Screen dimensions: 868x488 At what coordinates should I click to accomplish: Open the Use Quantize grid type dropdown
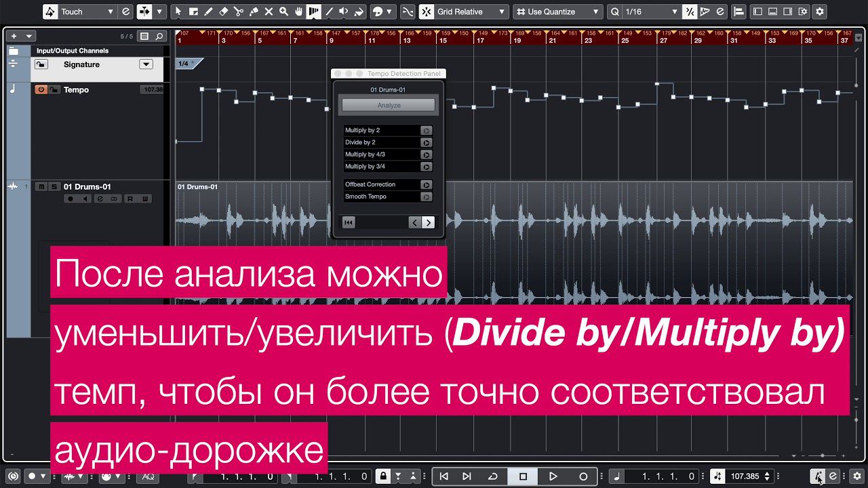tap(557, 12)
